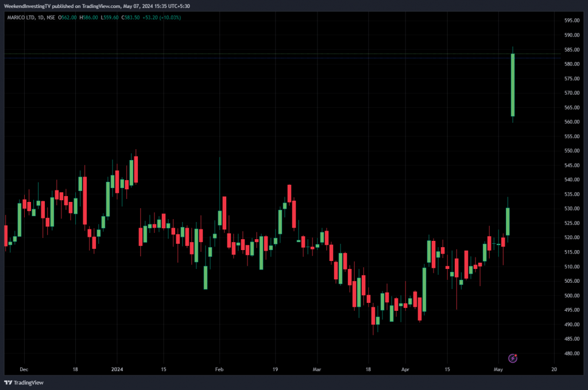The image size is (588, 390).
Task: Click the 490.00 price axis label
Action: [x=571, y=324]
